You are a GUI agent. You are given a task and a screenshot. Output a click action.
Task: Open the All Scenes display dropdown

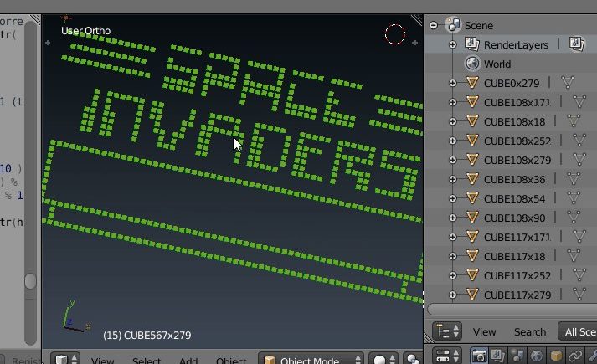point(577,331)
